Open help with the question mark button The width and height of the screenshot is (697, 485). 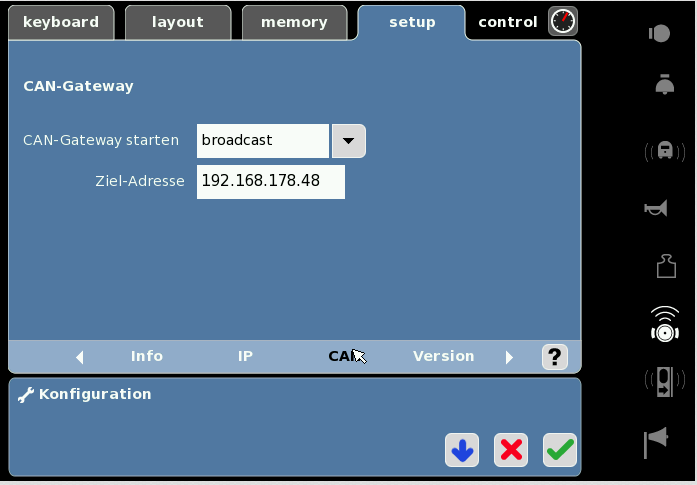coord(555,356)
